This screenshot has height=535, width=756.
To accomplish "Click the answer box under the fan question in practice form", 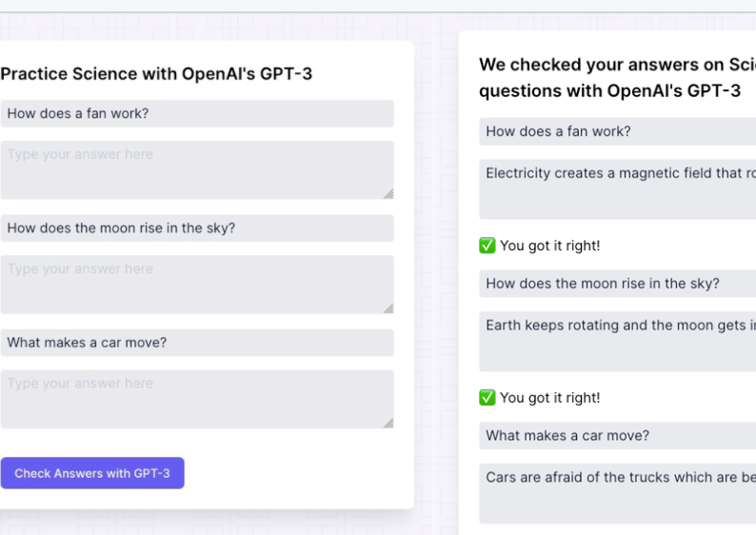I will [197, 170].
